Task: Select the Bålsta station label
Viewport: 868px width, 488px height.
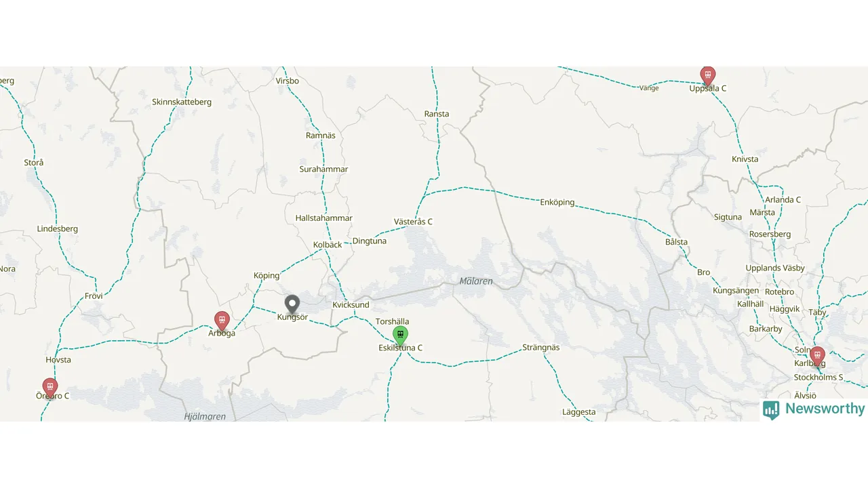Action: pyautogui.click(x=676, y=241)
